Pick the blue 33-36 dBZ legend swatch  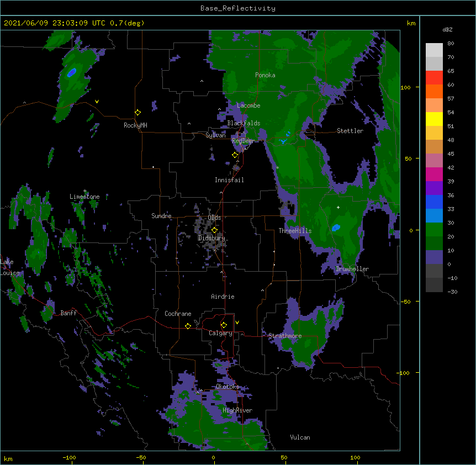coord(434,202)
